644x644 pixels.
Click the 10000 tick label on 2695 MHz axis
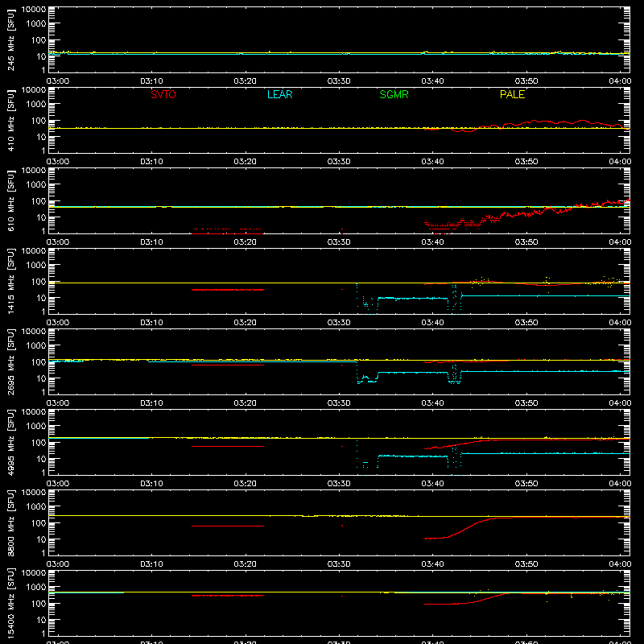click(34, 332)
